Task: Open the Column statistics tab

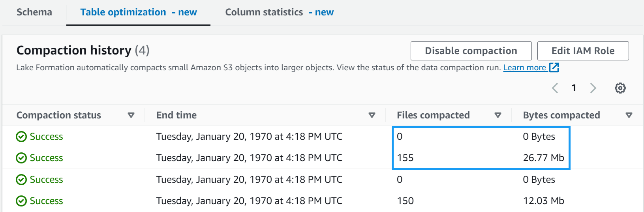Action: click(x=279, y=12)
